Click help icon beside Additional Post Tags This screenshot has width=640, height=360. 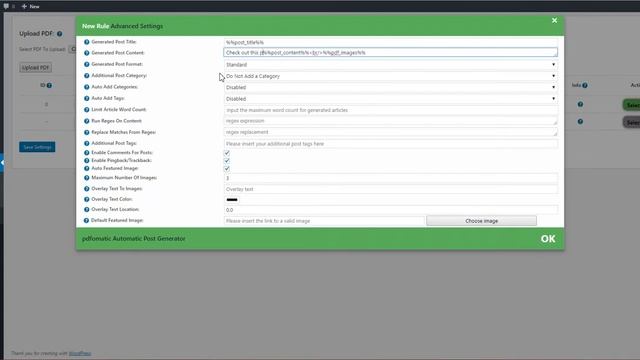[x=87, y=144]
